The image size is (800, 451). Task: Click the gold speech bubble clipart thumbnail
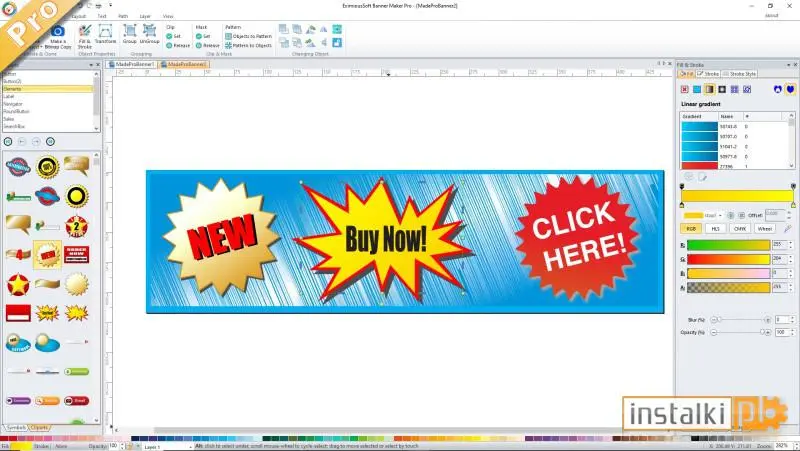(18, 223)
